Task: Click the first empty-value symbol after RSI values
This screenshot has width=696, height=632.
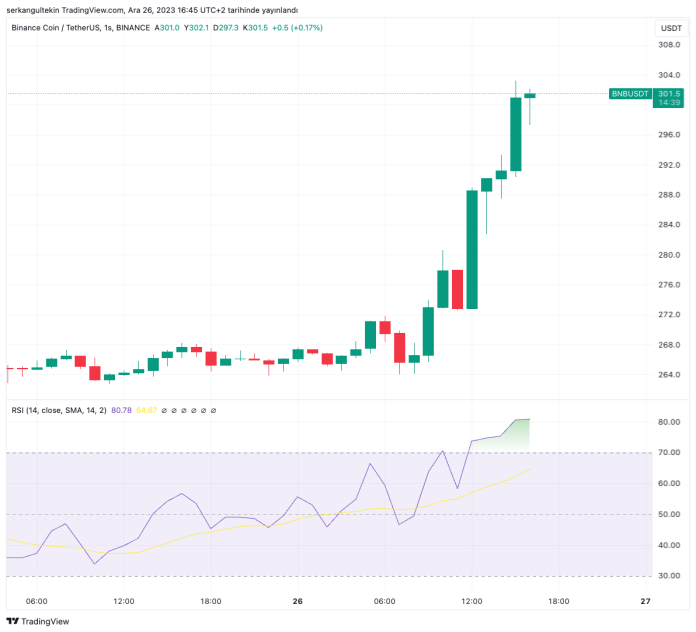Action: click(x=164, y=410)
